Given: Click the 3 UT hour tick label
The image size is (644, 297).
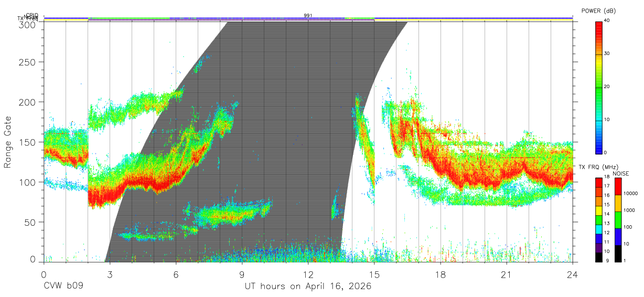Looking at the screenshot, I should 110,274.
